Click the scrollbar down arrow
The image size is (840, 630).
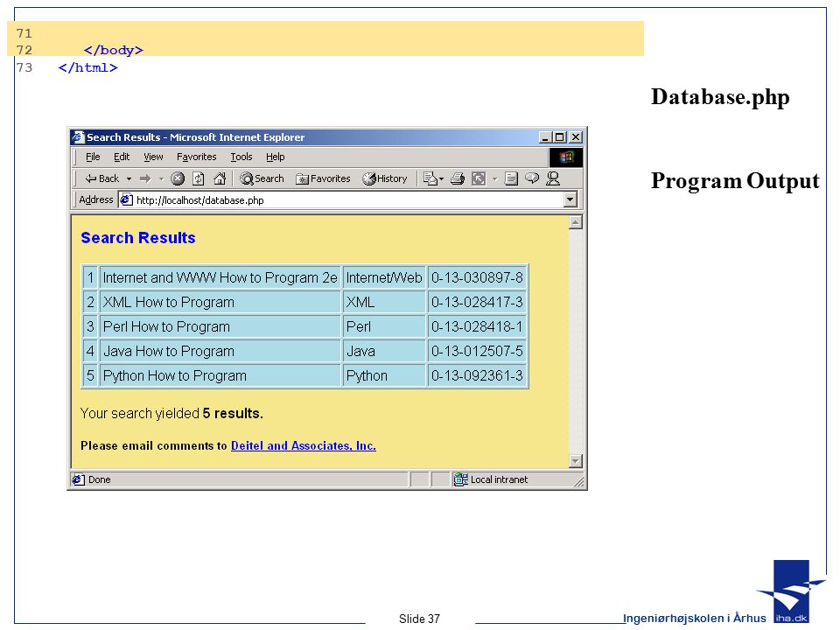tap(576, 461)
